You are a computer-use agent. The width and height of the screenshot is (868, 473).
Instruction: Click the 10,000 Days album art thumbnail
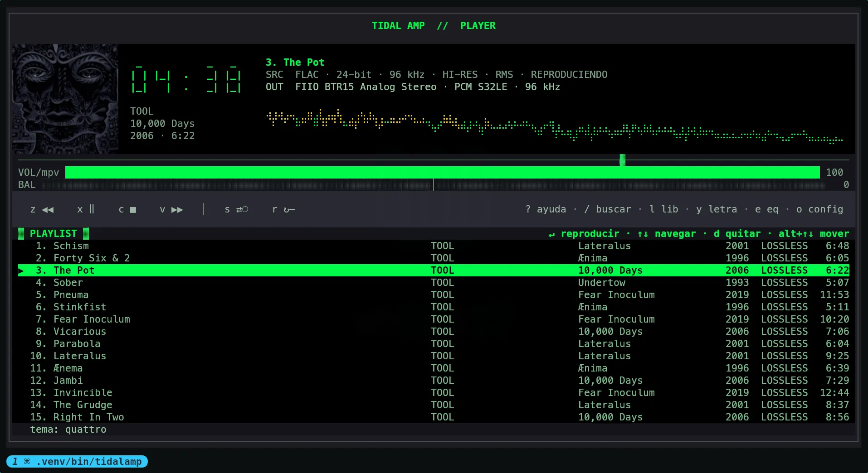[x=65, y=99]
